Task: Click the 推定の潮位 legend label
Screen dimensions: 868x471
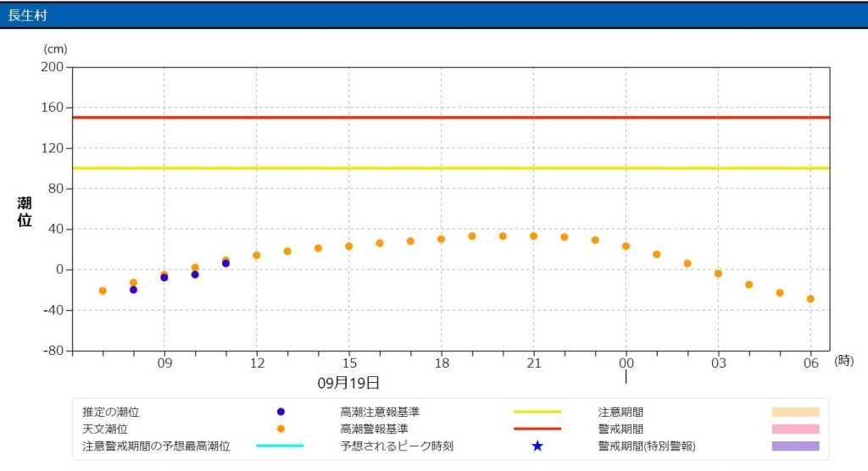Action: tap(111, 412)
